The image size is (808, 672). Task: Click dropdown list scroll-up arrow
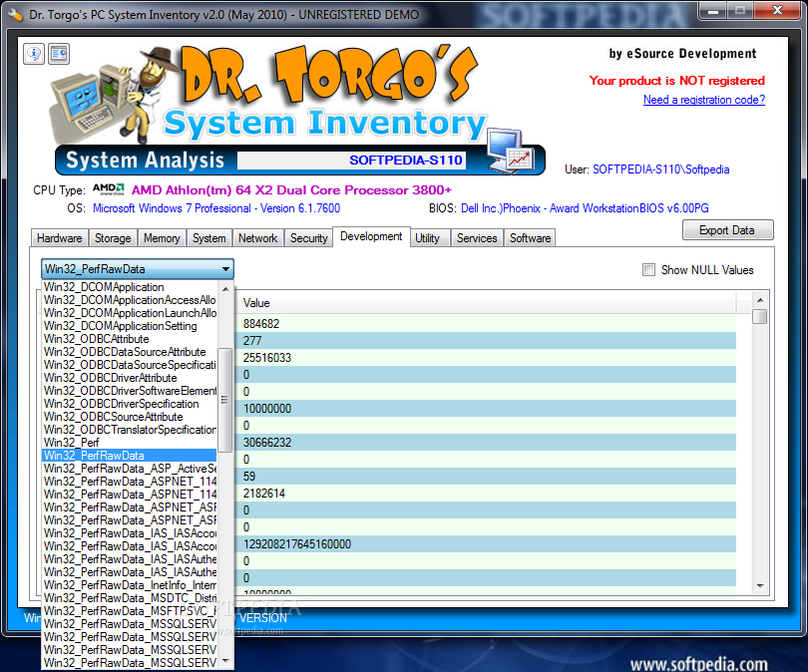pyautogui.click(x=225, y=289)
